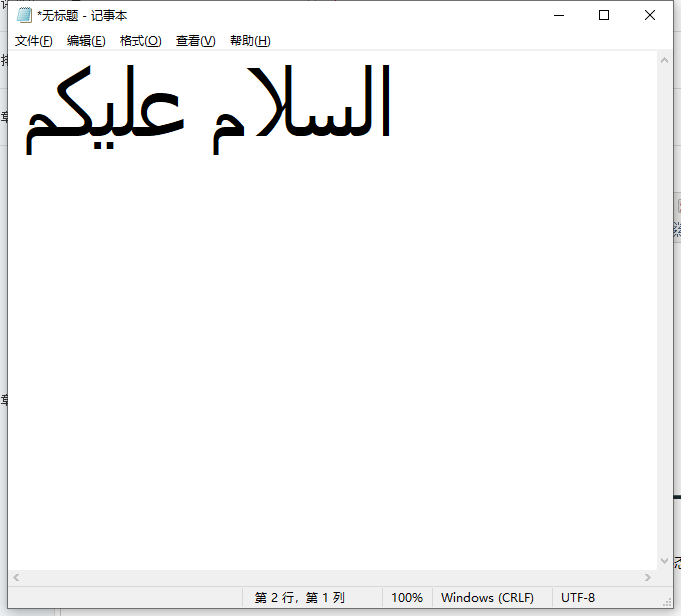Click the UTF-8 encoding status entry
Image resolution: width=681 pixels, height=616 pixels.
click(x=578, y=598)
